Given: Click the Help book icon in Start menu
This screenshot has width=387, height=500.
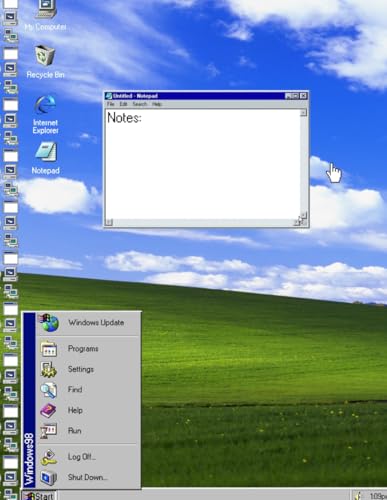Looking at the screenshot, I should tap(48, 410).
